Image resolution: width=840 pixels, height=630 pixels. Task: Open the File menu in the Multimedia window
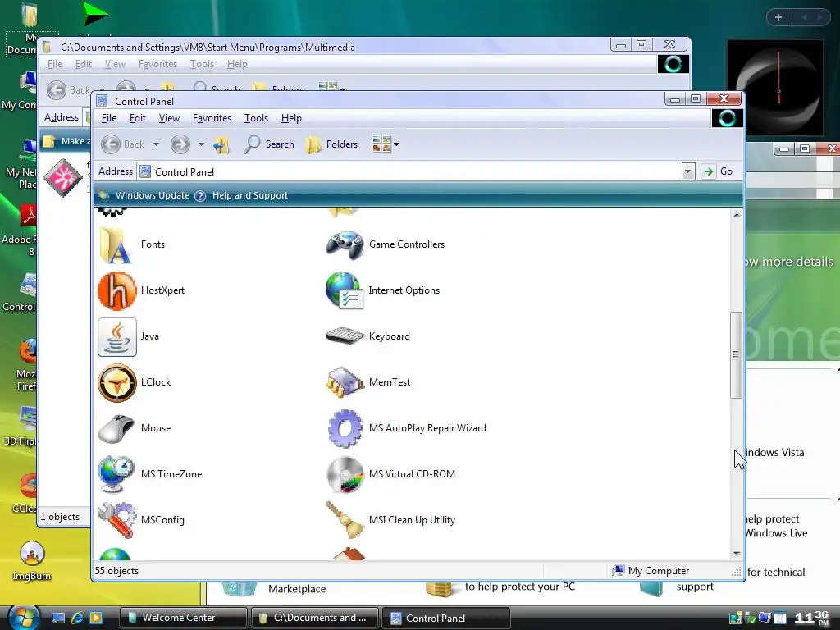pos(55,64)
